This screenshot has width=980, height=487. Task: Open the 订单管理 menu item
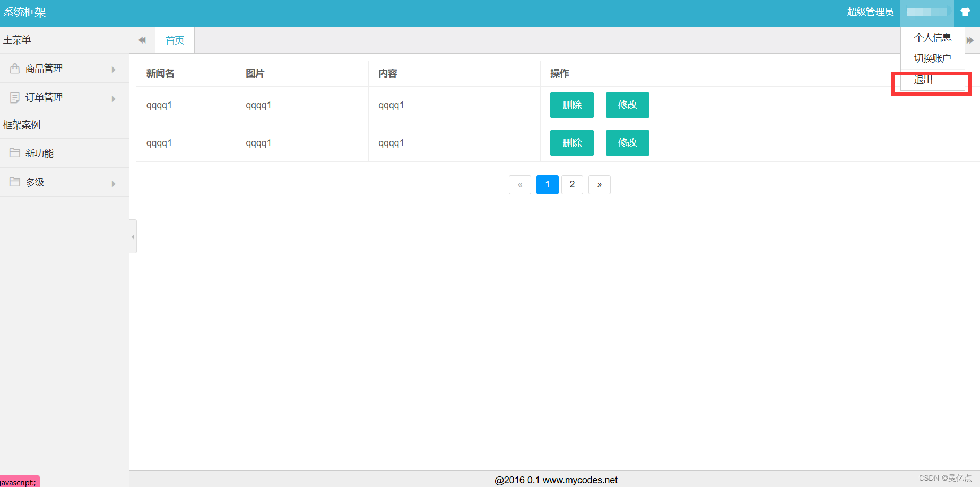[x=64, y=98]
